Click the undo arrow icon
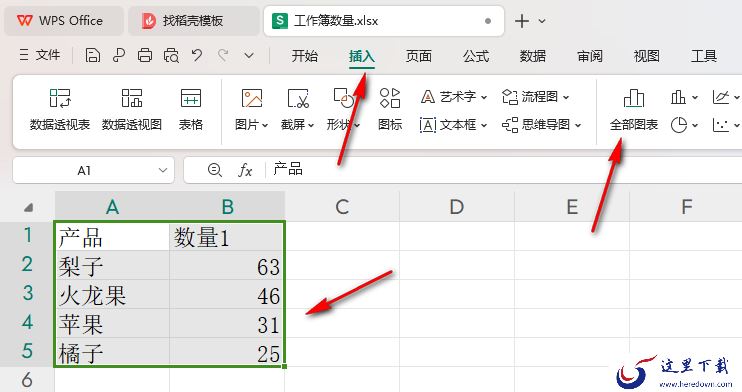Screen dimensions: 742x392 click(197, 56)
